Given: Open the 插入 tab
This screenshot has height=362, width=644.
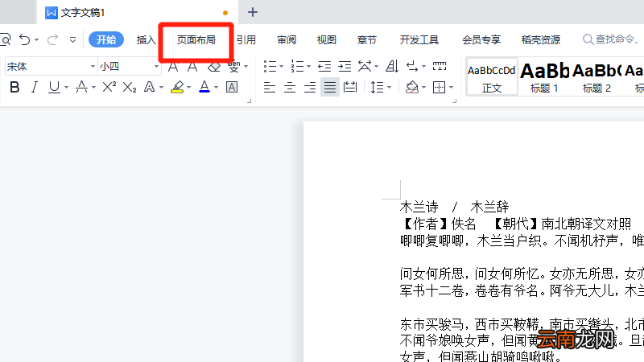Looking at the screenshot, I should [x=146, y=39].
